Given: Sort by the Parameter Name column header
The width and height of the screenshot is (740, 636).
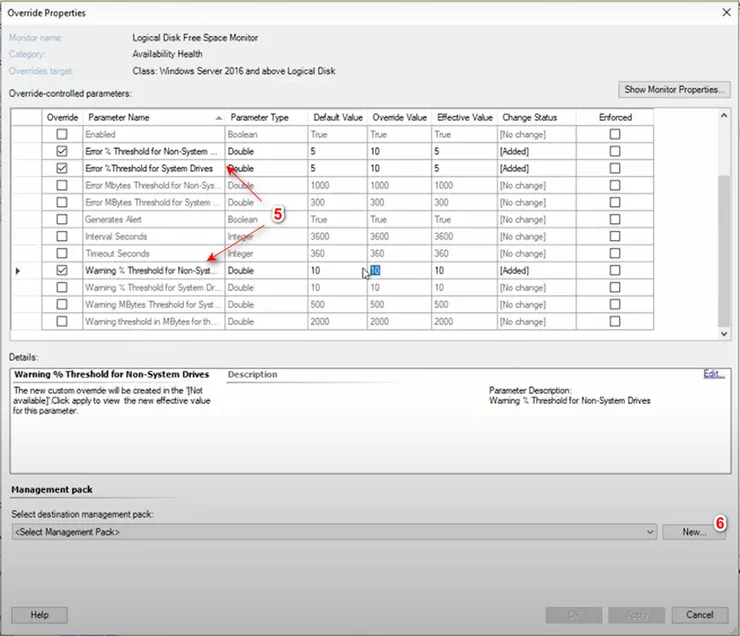Looking at the screenshot, I should click(154, 117).
